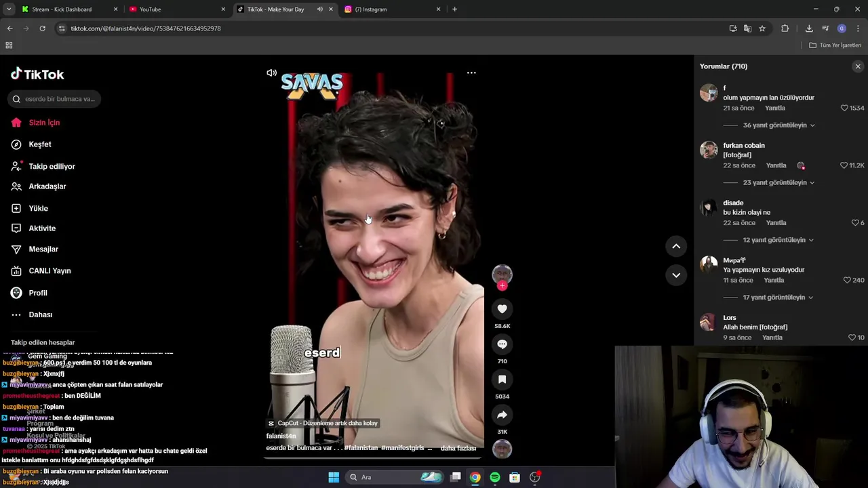
Task: Like furkan cobain's comment
Action: [844, 165]
